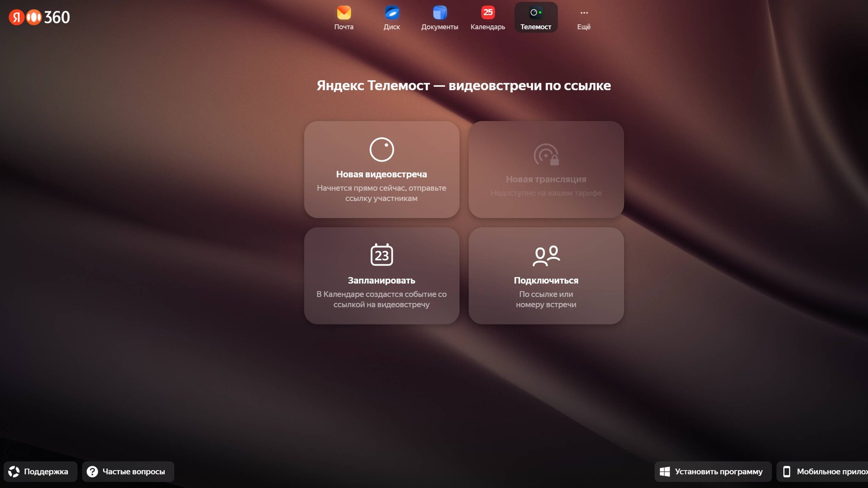Click the camera circle icon above Новая видеовстреча
Viewport: 868px width, 488px height.
(x=381, y=150)
